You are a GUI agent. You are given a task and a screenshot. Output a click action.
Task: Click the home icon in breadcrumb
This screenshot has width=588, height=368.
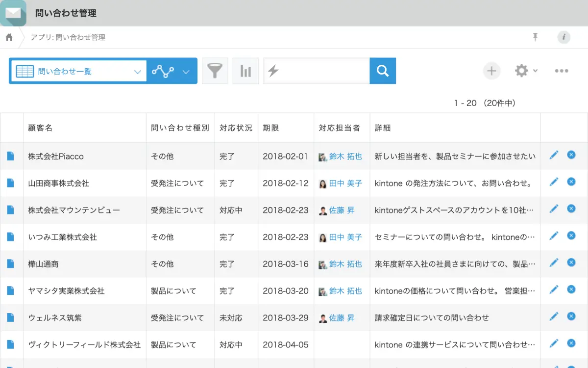(9, 37)
